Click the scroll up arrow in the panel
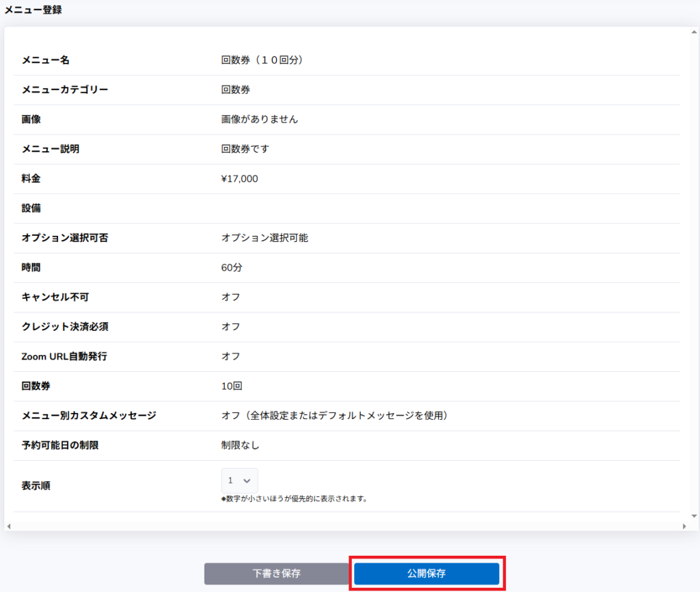Image resolution: width=700 pixels, height=592 pixels. (x=694, y=32)
